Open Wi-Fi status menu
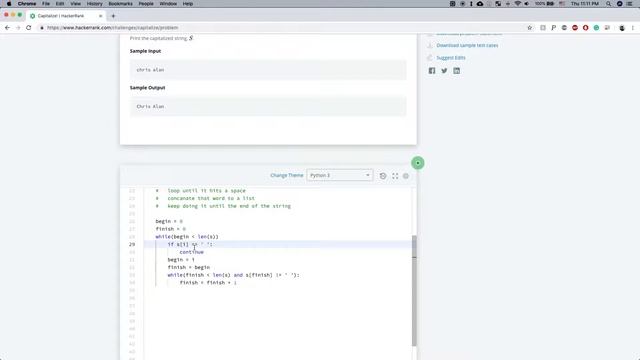 (x=518, y=4)
